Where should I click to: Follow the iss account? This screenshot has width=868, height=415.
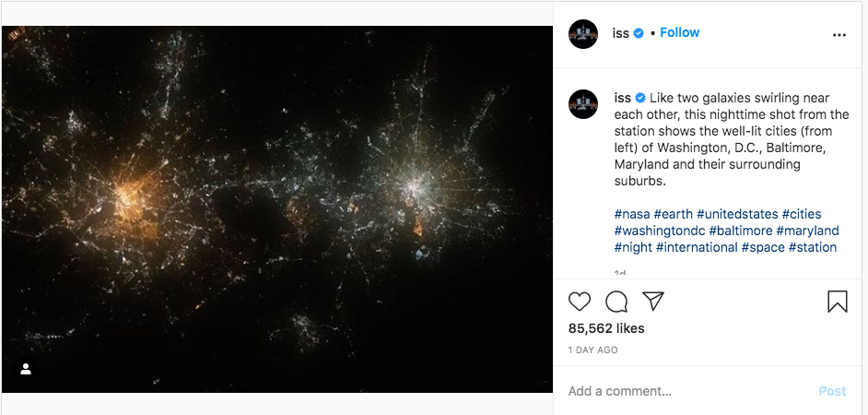click(x=679, y=32)
